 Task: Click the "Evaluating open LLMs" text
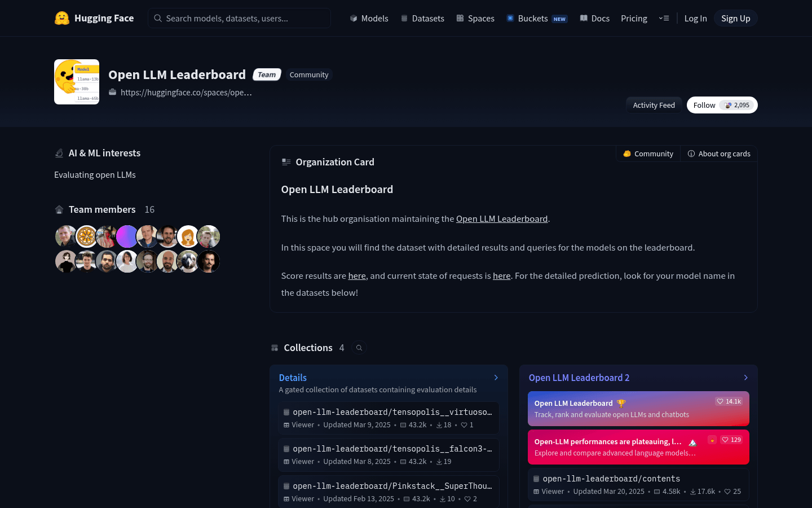(95, 175)
